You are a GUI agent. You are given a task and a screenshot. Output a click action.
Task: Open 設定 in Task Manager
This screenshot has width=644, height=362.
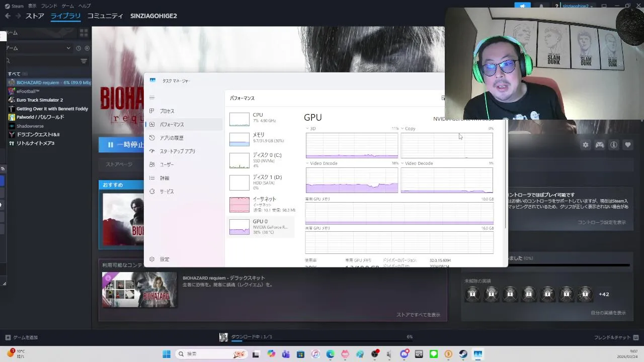(x=184, y=259)
